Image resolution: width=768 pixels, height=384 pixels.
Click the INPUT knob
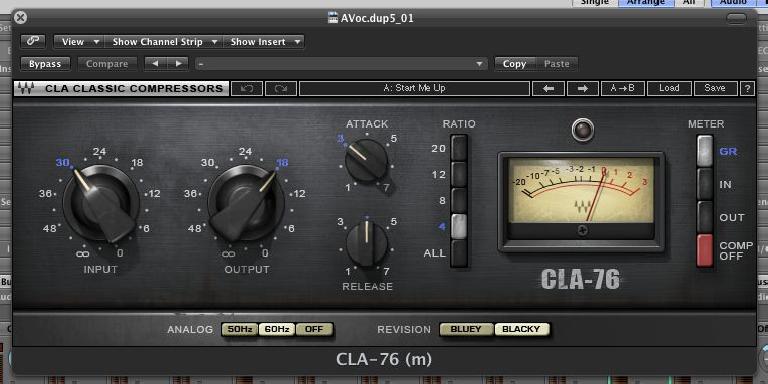pyautogui.click(x=100, y=202)
